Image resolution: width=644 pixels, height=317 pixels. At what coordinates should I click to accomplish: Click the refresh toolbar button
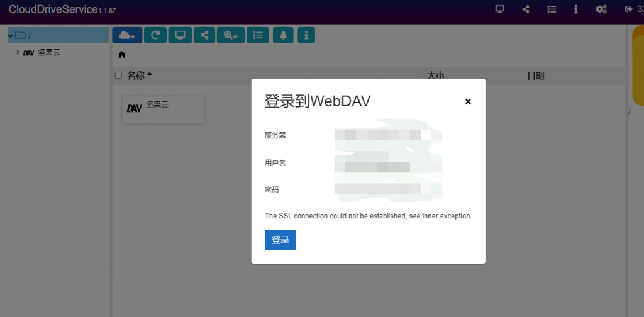coord(155,35)
